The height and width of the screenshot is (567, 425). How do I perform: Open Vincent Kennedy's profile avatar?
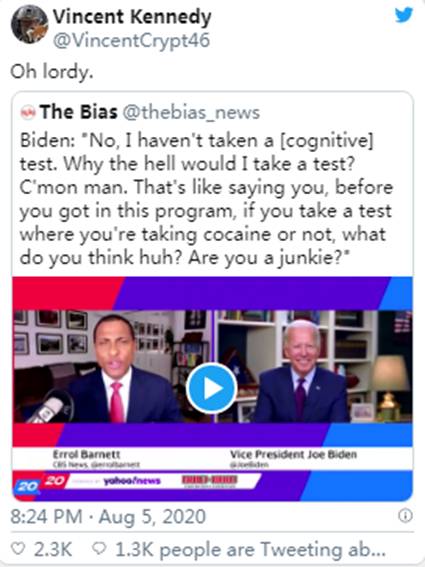click(x=29, y=24)
